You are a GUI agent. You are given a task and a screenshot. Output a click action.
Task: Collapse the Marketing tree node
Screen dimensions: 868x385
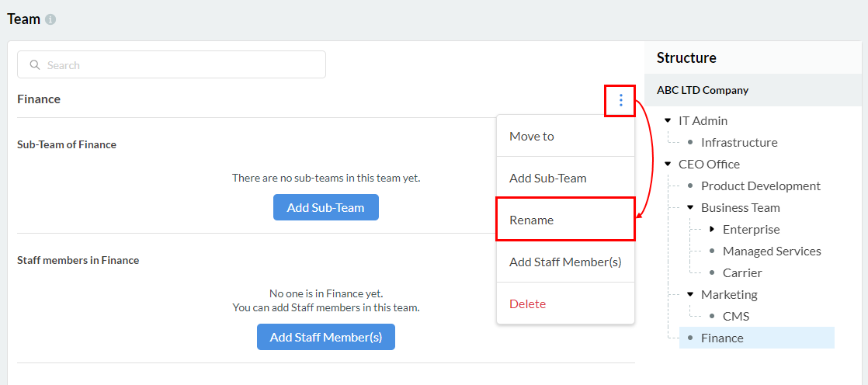pos(689,294)
